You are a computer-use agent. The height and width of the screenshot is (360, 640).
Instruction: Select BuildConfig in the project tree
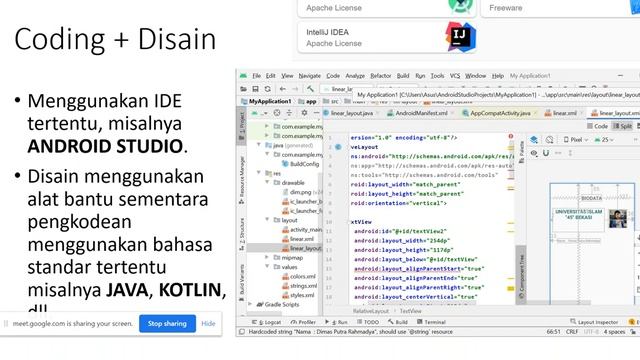tap(300, 164)
